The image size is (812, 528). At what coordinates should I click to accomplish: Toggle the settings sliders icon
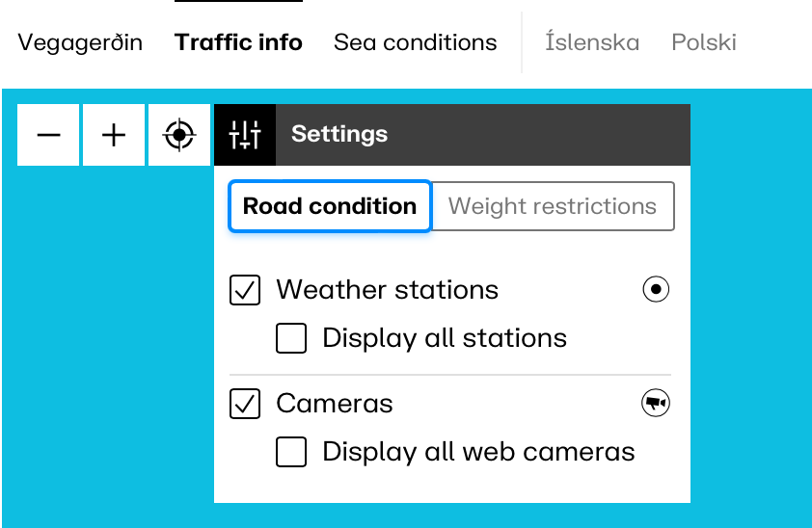point(245,135)
